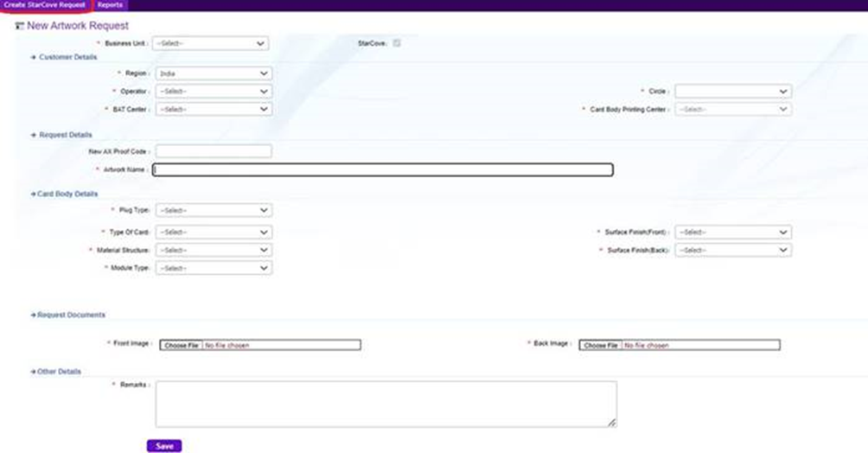Open the Business Unit dropdown
This screenshot has width=868, height=453.
tap(212, 43)
